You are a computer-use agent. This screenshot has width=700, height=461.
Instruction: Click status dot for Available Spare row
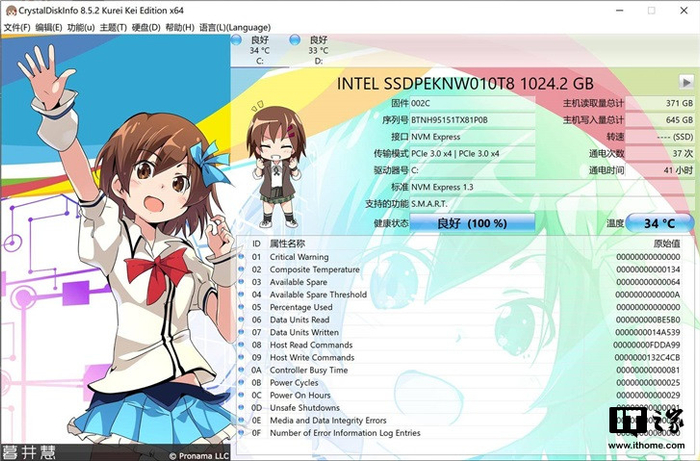(242, 282)
